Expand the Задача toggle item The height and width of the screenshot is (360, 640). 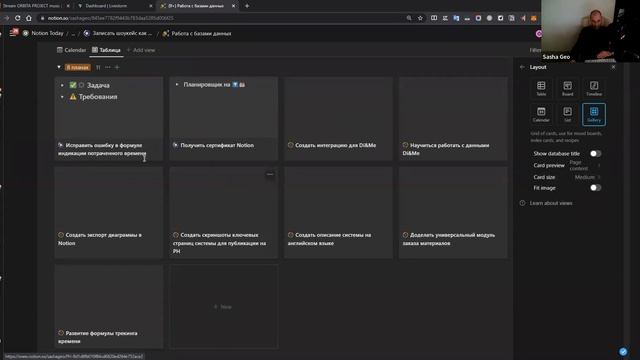tap(62, 85)
